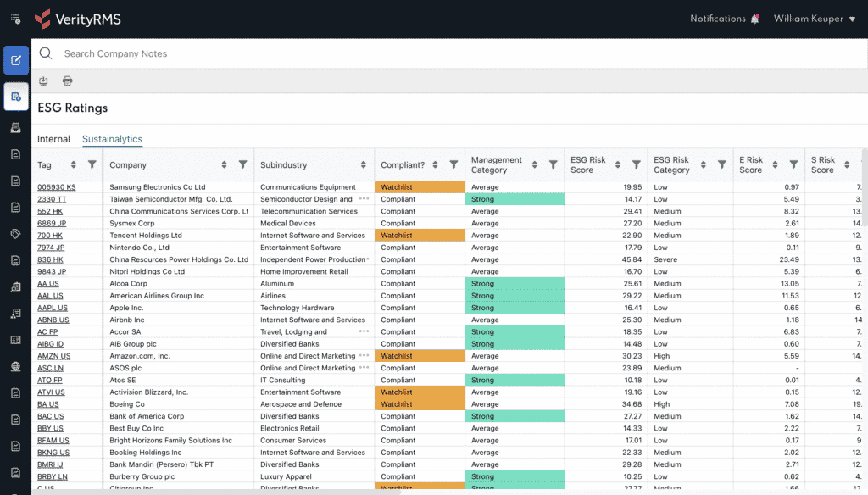Expand Amazon's Online and Direct Marketing ellipsis

tap(364, 355)
